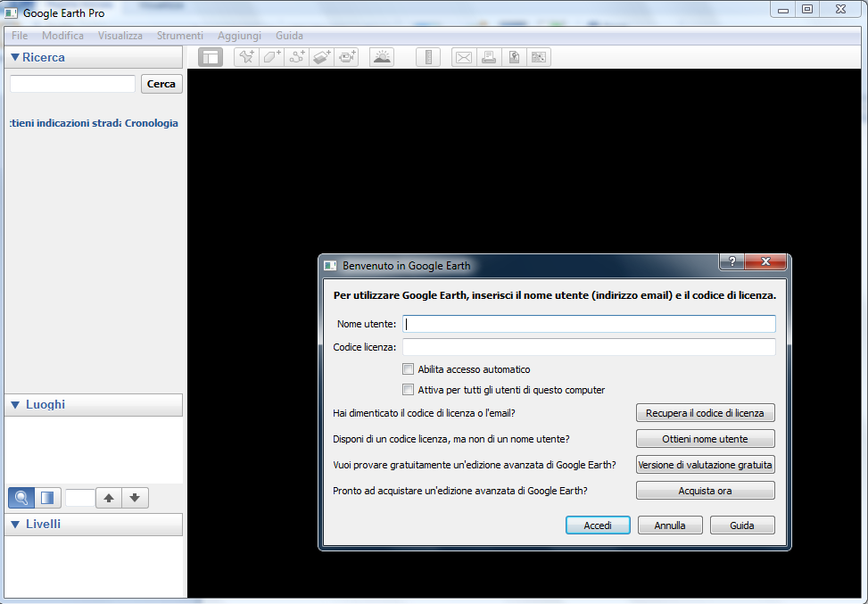Click the sunlight toolbar icon

(382, 57)
